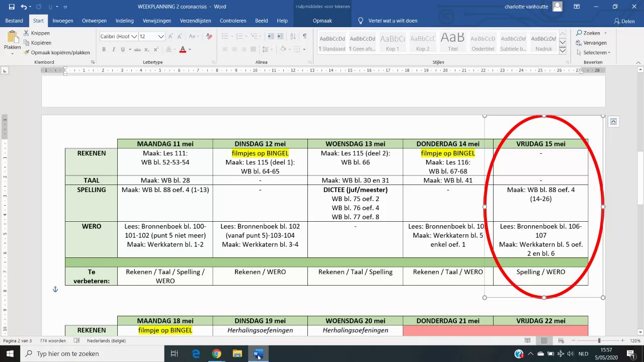Open numbered list dropdown

click(x=246, y=36)
